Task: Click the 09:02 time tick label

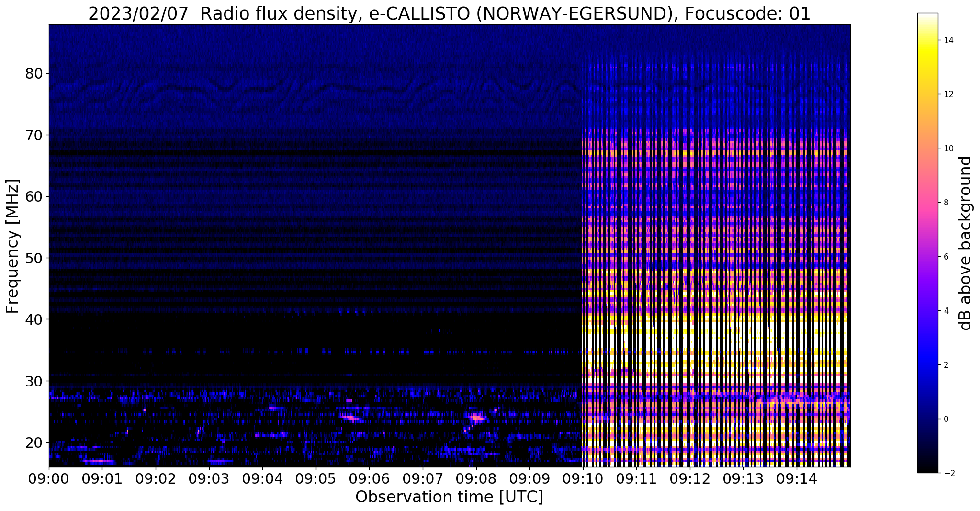Action: click(x=156, y=478)
